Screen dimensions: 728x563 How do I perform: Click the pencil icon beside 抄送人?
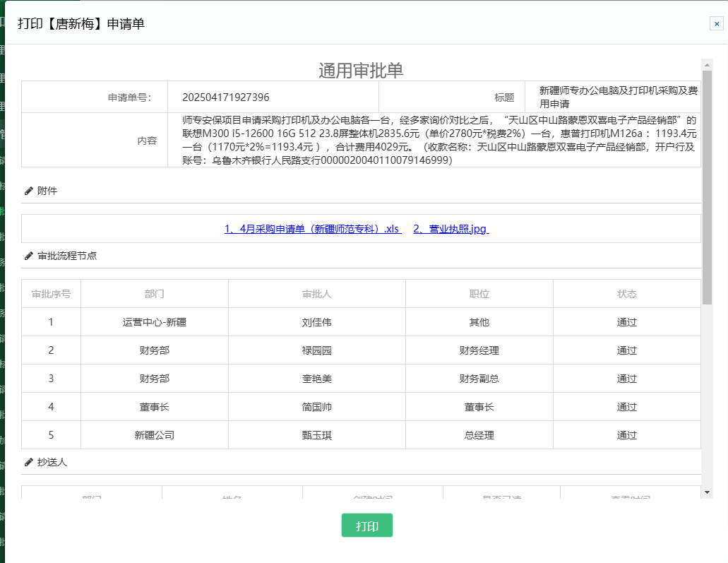29,462
